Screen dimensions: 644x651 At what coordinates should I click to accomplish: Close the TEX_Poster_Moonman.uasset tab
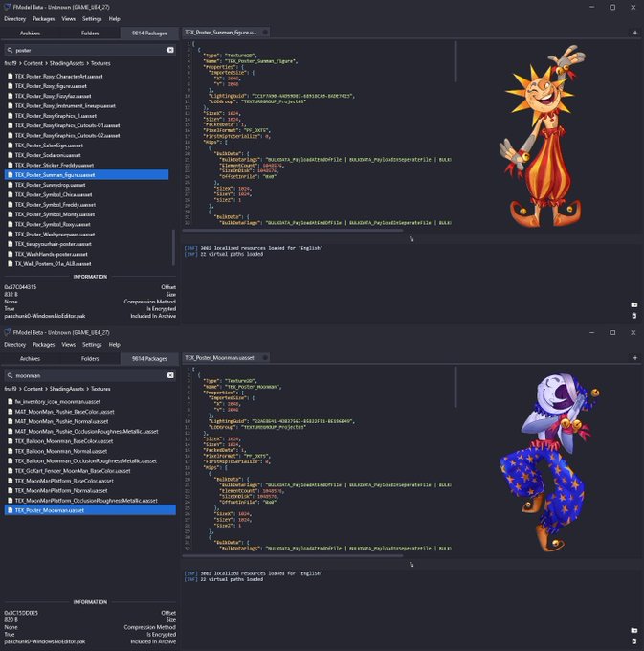tap(265, 357)
